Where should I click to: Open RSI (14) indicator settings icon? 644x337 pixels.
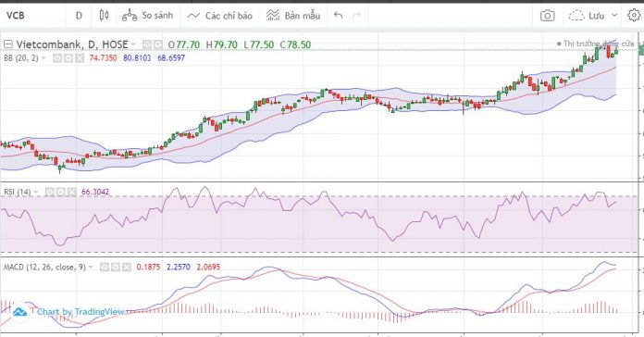coord(61,192)
